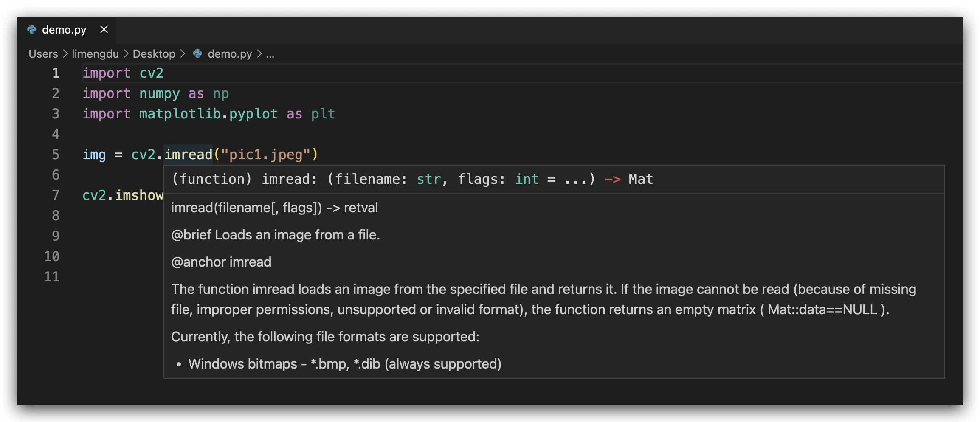Expand the breadcrumb ellipsis symbol list

[x=270, y=54]
